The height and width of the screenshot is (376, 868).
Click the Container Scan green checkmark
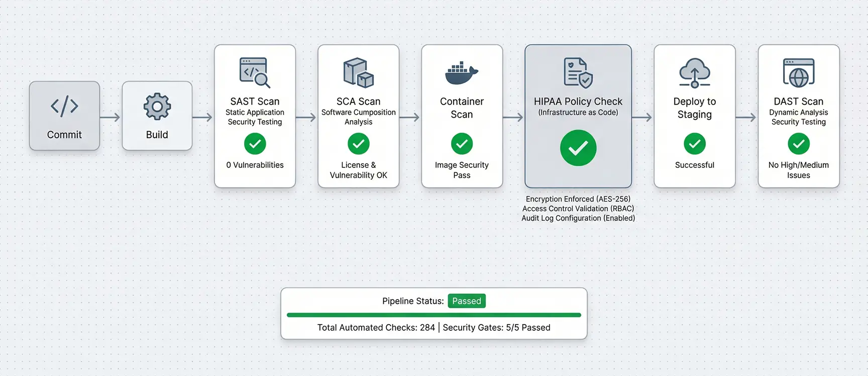[462, 144]
